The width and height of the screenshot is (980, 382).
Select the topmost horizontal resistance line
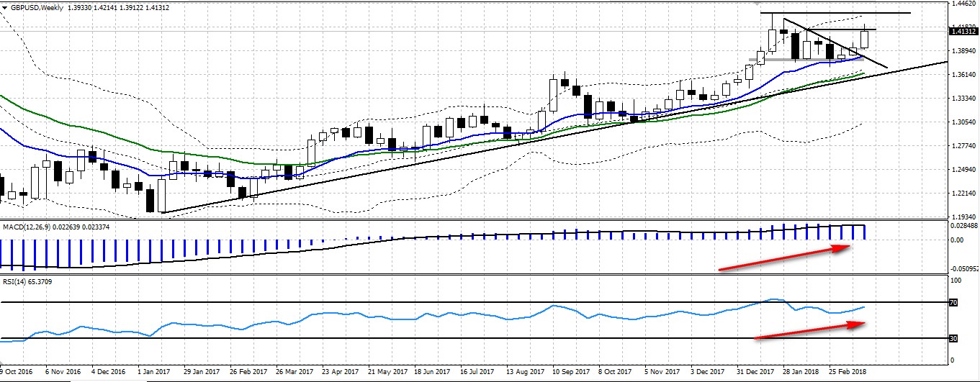tap(835, 13)
